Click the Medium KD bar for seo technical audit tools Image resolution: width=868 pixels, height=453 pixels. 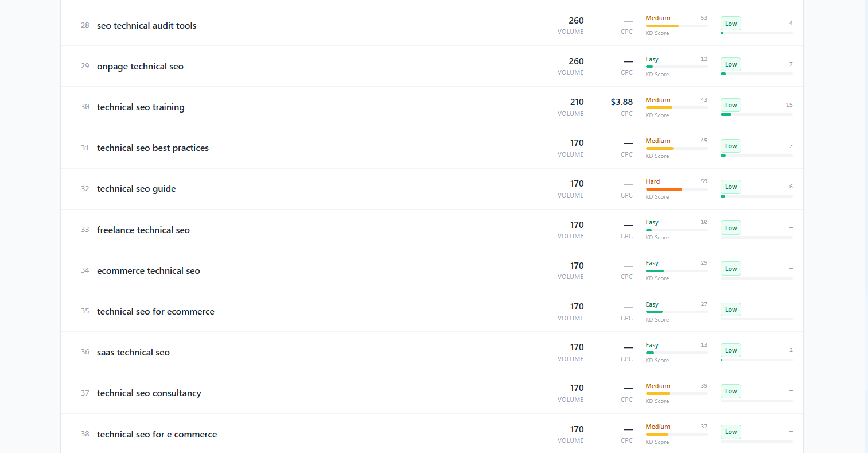coord(676,26)
